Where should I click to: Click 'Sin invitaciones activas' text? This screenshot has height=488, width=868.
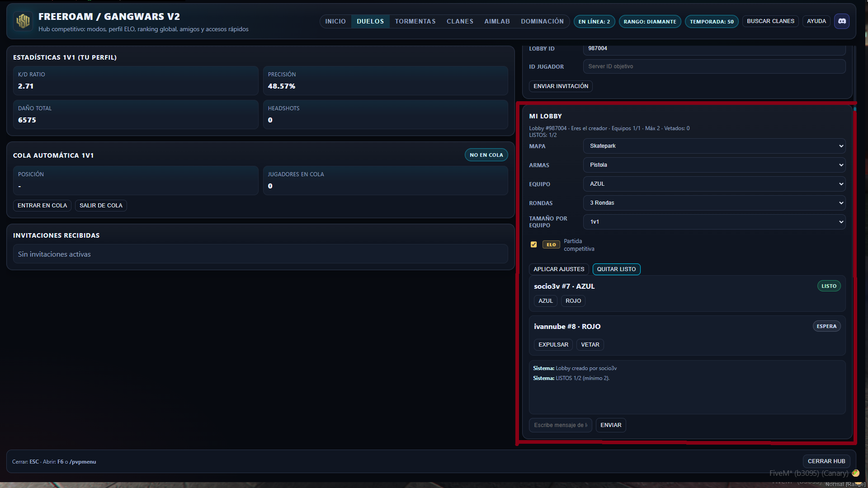tap(54, 254)
